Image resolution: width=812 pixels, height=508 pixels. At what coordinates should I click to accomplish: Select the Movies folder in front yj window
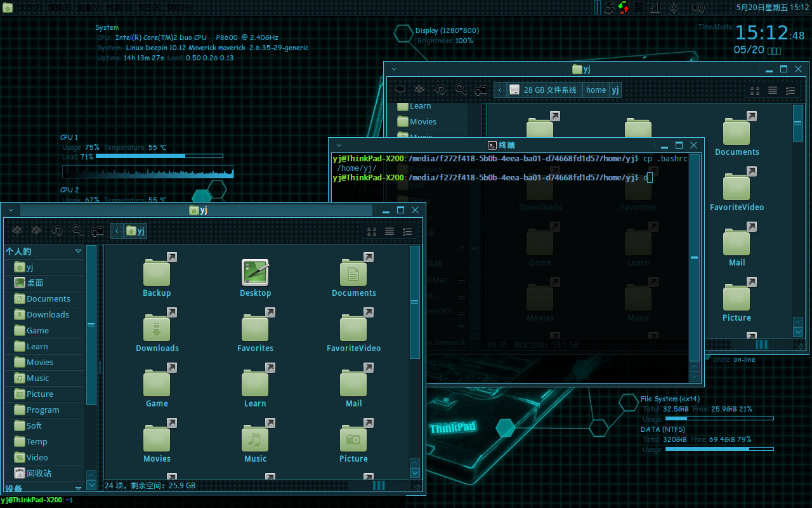(157, 438)
